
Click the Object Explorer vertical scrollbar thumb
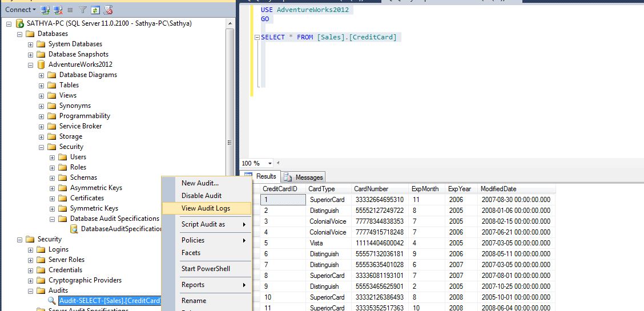click(230, 142)
